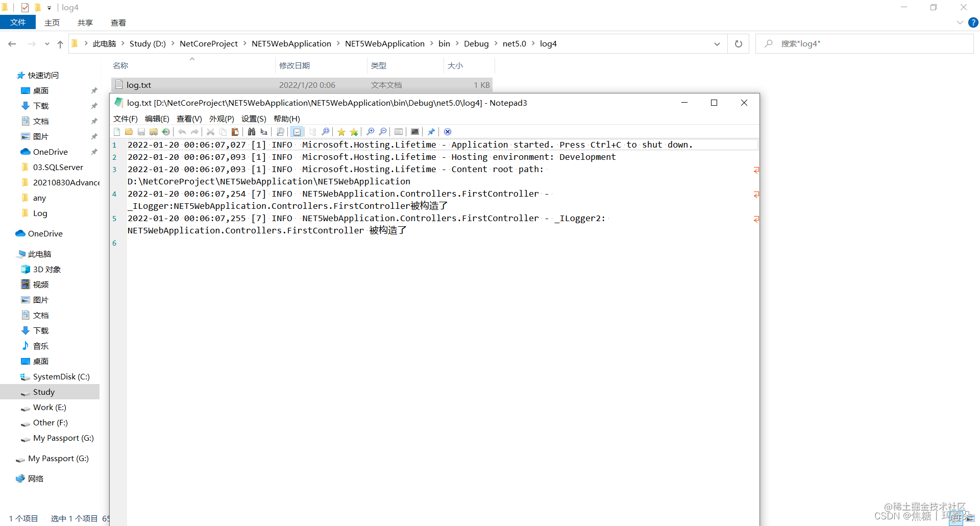Click the Refresh button next to address bar
Viewport: 980px width, 526px height.
(x=738, y=44)
